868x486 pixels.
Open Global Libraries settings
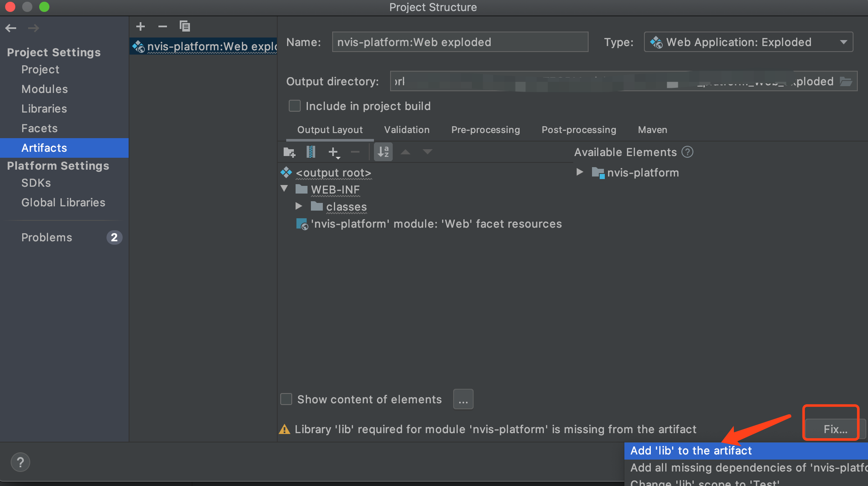click(63, 202)
